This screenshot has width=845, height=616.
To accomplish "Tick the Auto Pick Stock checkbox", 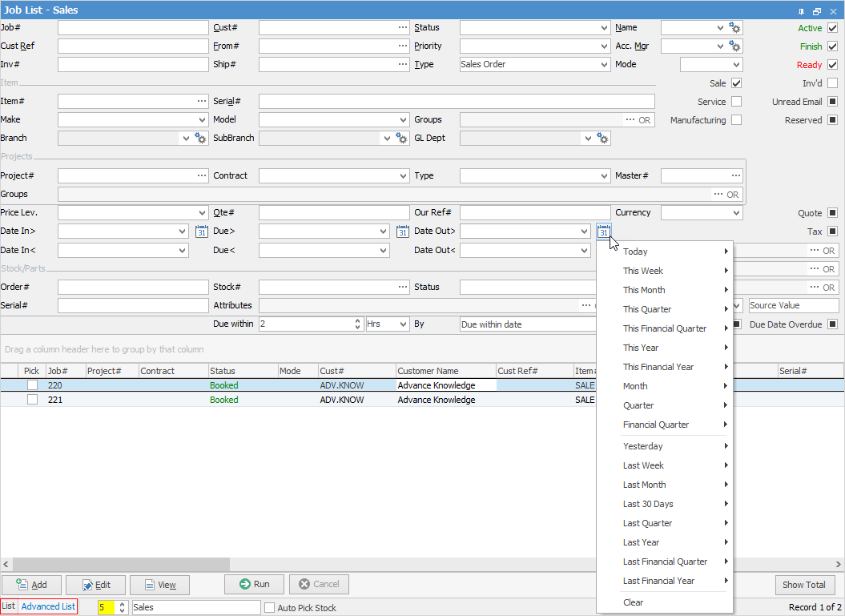I will [x=270, y=608].
